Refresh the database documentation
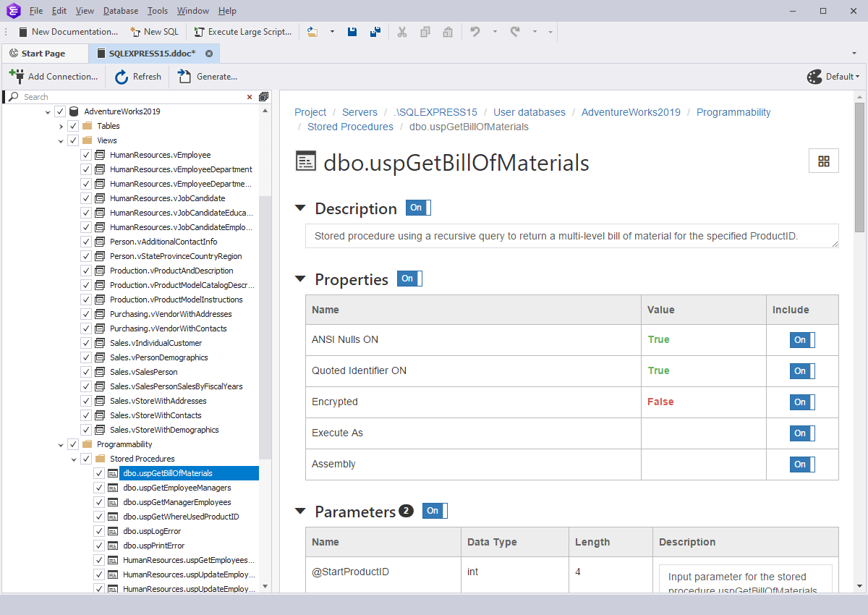The image size is (868, 615). point(137,76)
